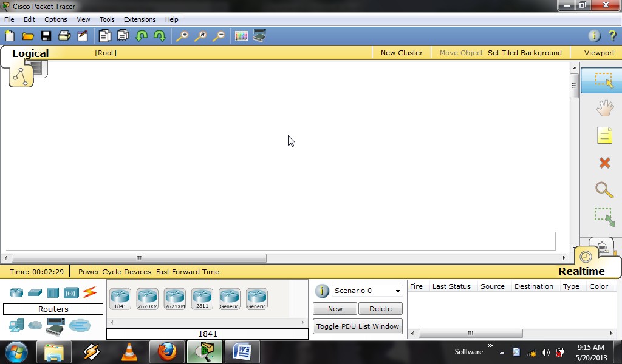Screen dimensions: 622x364
Task: Switch to the Logical workspace tab
Action: tap(30, 53)
